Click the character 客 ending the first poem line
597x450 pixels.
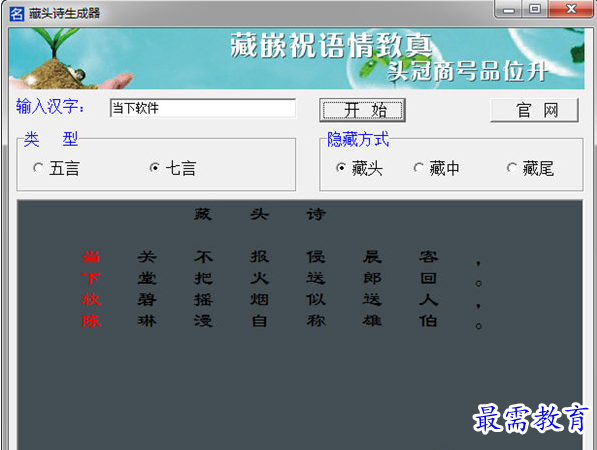429,257
